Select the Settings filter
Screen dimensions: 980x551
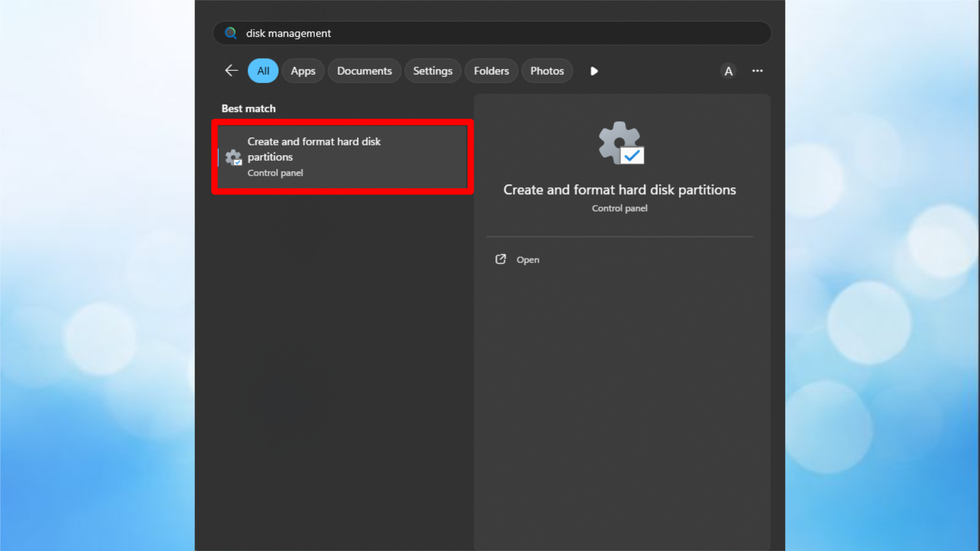tap(432, 70)
